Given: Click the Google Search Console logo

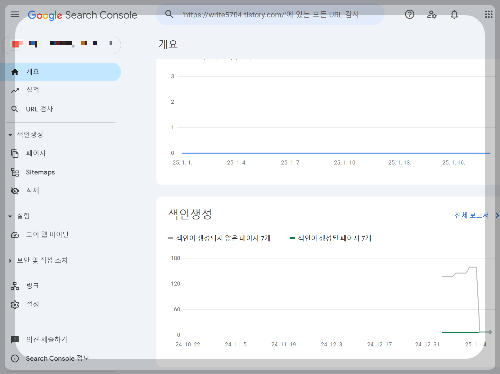Looking at the screenshot, I should 82,15.
